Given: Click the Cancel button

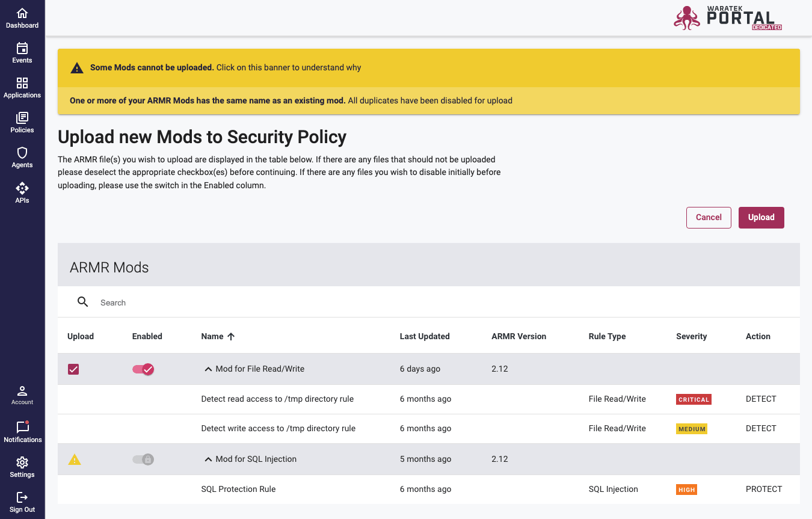Looking at the screenshot, I should (709, 218).
